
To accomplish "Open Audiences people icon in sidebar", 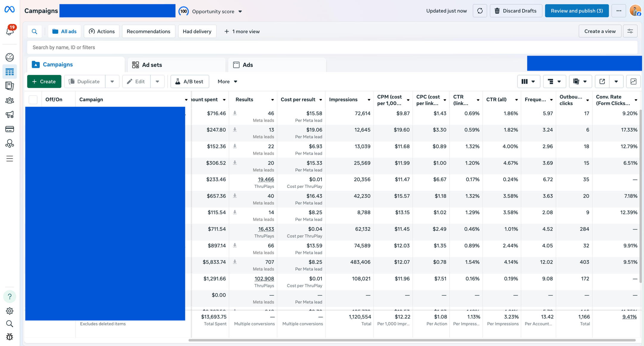I will point(10,100).
